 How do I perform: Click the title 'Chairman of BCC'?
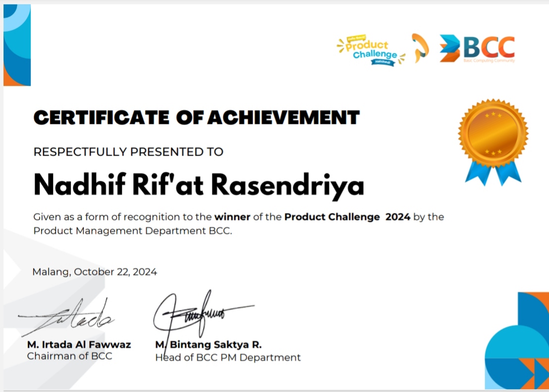[70, 356]
